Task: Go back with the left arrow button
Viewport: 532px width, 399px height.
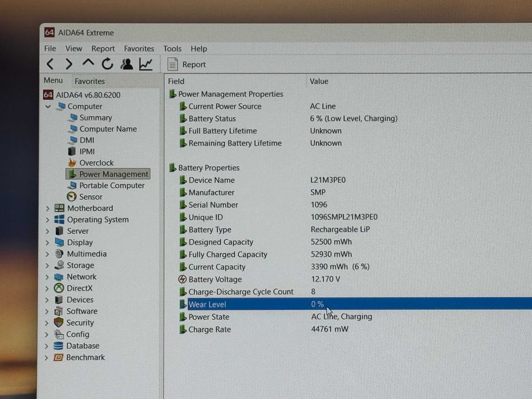Action: tap(50, 64)
